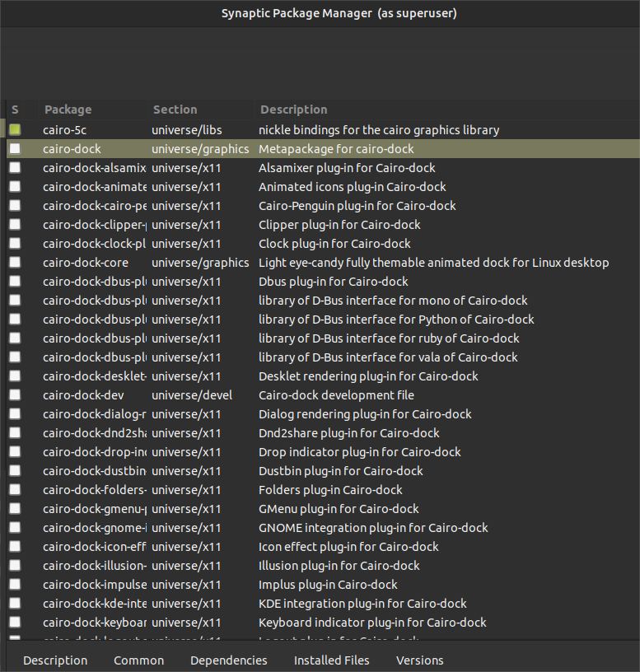Click the status box for the KDE integration plug-in

(15, 604)
